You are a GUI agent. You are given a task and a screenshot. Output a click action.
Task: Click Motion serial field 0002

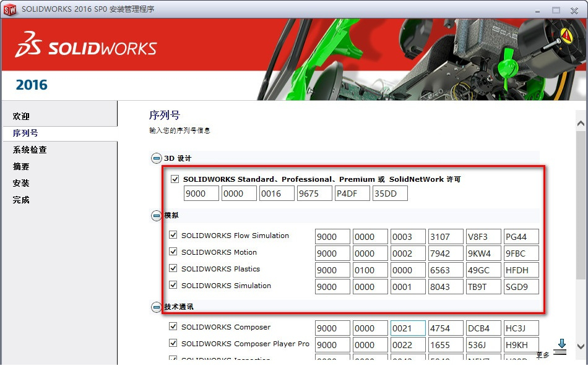pyautogui.click(x=408, y=253)
